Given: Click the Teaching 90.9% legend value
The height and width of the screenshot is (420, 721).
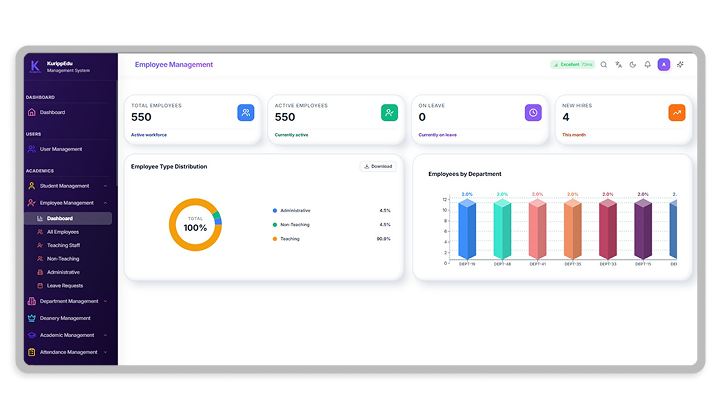Looking at the screenshot, I should click(x=383, y=239).
